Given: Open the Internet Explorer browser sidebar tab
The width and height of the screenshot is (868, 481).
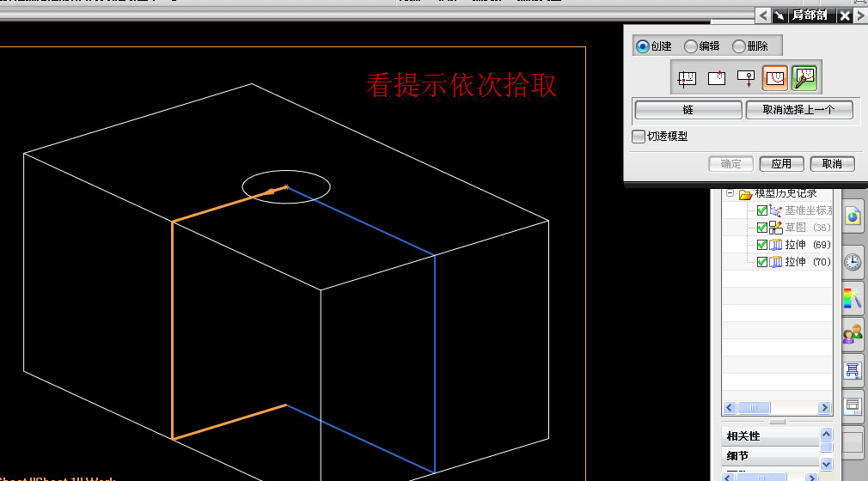Looking at the screenshot, I should (x=853, y=216).
